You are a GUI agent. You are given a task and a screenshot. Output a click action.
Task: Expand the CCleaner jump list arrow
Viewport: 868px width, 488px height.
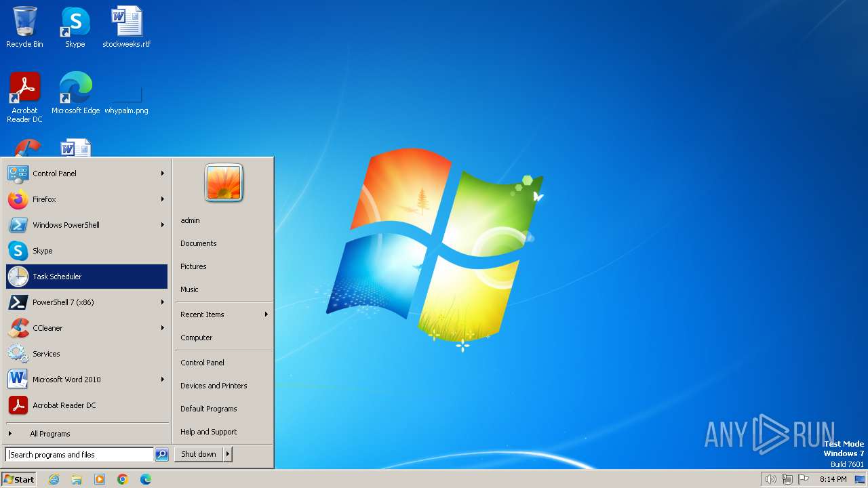pos(163,328)
